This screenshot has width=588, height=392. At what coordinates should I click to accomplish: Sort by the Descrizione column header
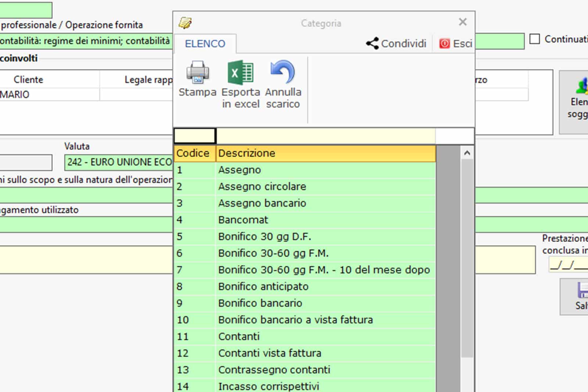326,153
